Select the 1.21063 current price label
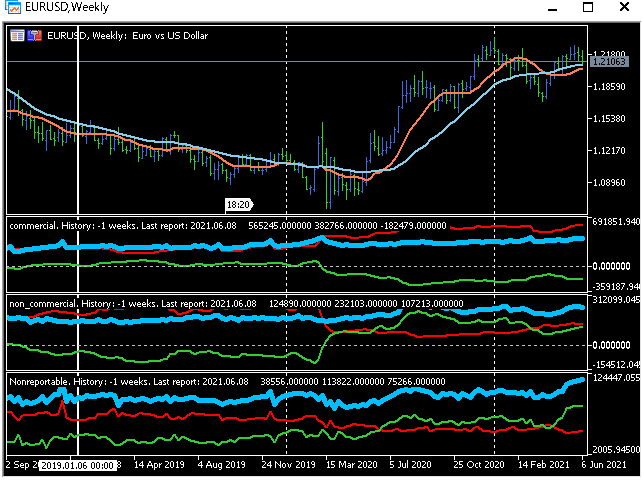The image size is (642, 480). [609, 62]
